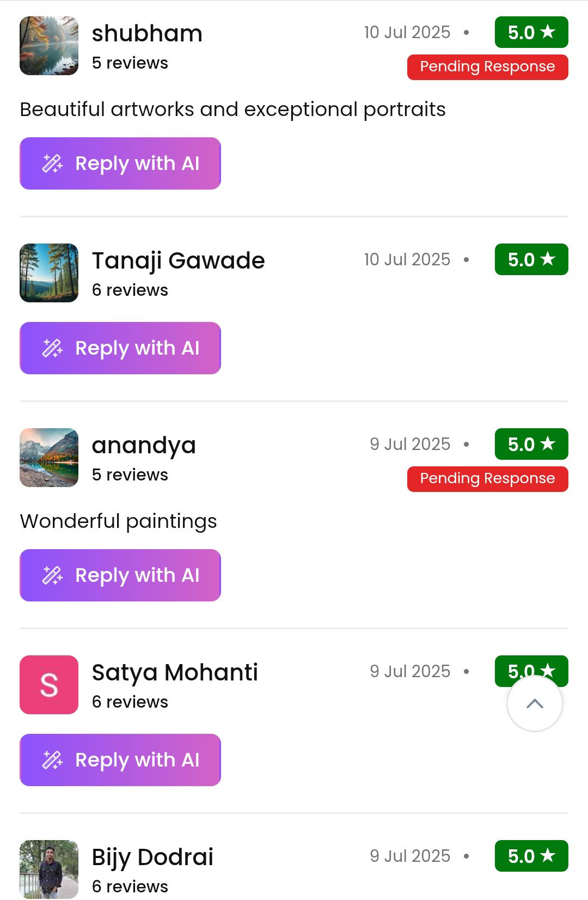Reply with AI to Satya Mohanti's review
588x900 pixels.
pos(120,760)
